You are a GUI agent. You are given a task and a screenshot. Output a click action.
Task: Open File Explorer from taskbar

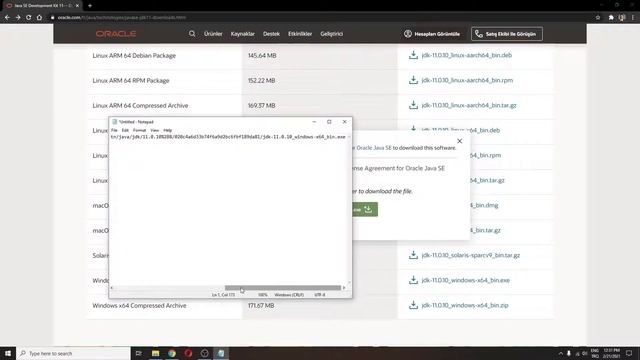pos(156,353)
